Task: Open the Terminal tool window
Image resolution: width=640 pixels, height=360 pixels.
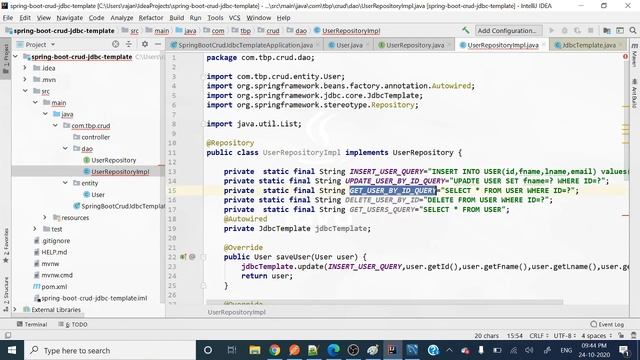Action: point(32,324)
